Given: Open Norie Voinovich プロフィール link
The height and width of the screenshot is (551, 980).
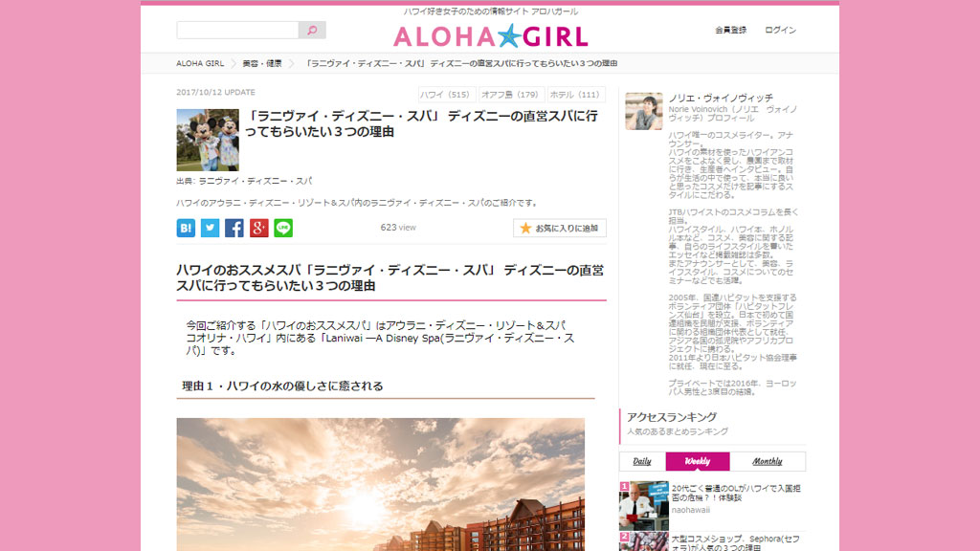Looking at the screenshot, I should tap(732, 114).
